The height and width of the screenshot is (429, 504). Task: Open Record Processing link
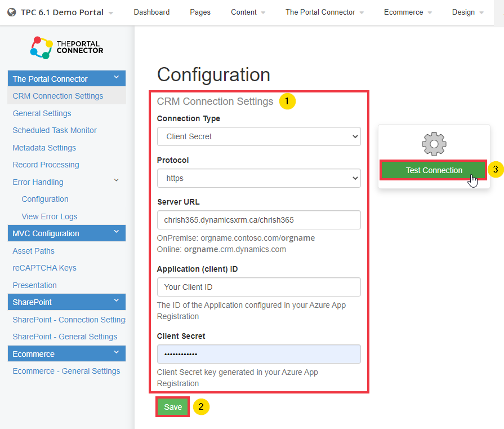click(x=46, y=165)
